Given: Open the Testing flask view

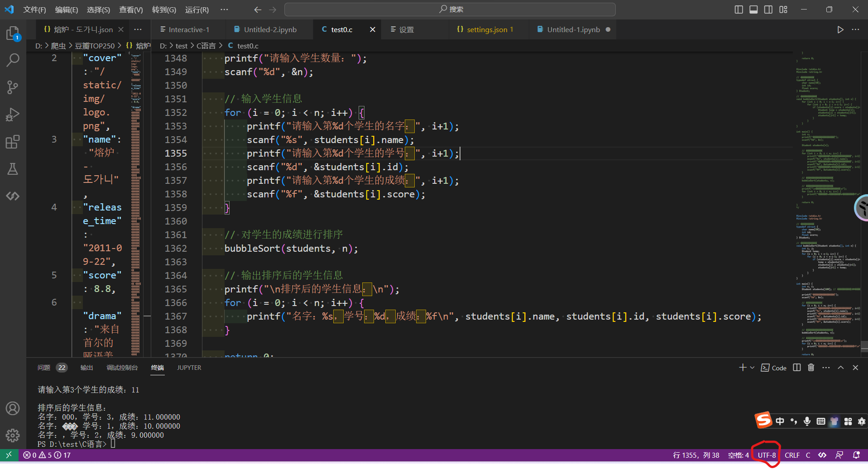Looking at the screenshot, I should tap(13, 169).
